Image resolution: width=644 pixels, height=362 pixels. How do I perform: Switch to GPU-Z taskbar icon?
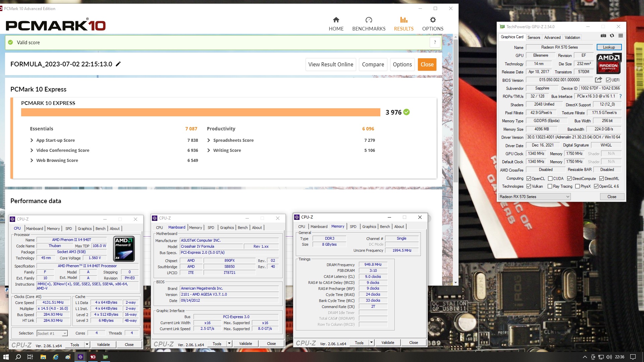(x=105, y=357)
